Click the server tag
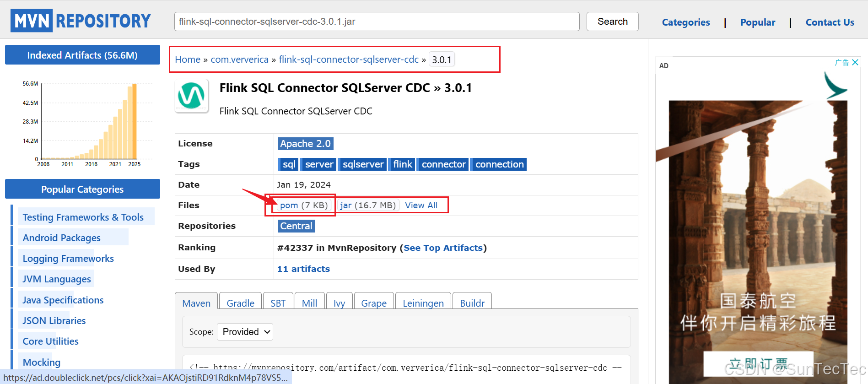Viewport: 868px width, 384px height. coord(319,164)
